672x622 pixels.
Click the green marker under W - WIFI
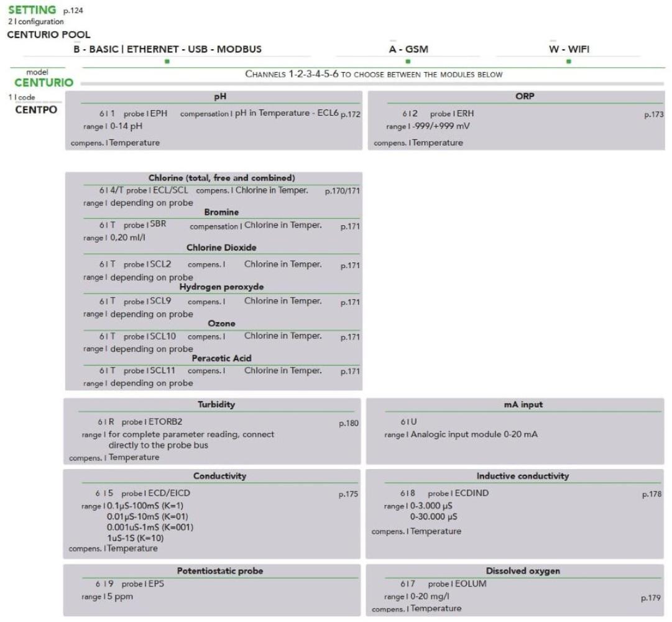tap(569, 62)
